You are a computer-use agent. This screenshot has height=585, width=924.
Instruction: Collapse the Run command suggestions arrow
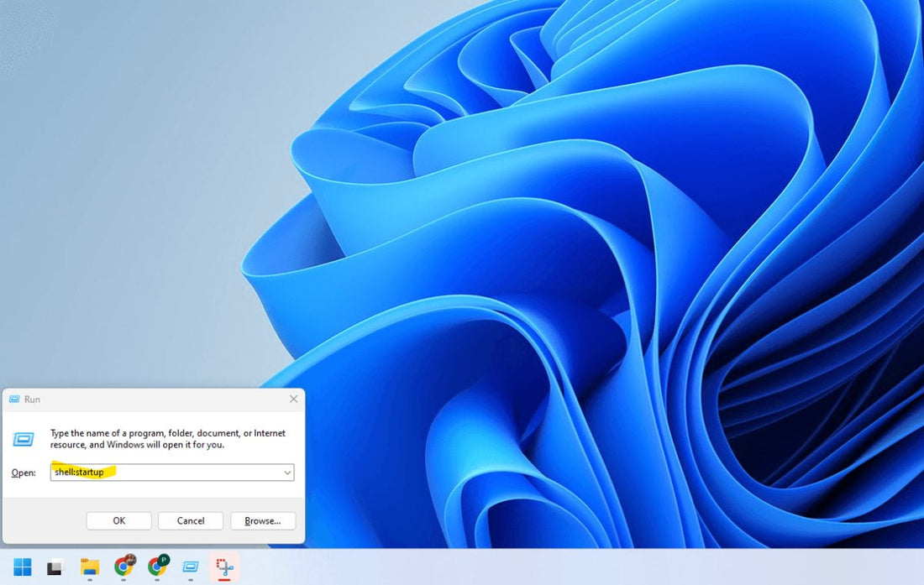pos(287,472)
